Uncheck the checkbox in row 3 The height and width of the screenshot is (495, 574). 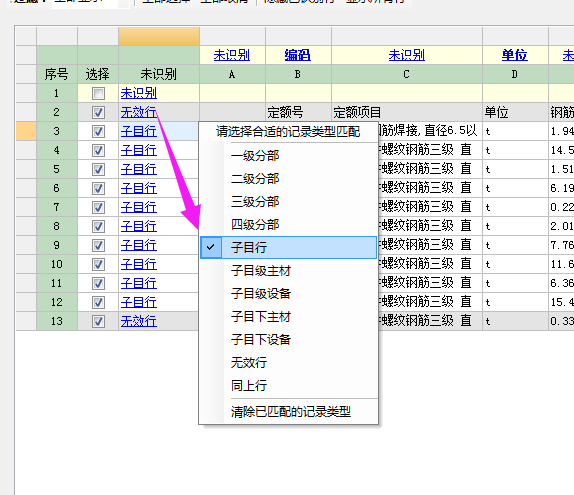98,131
